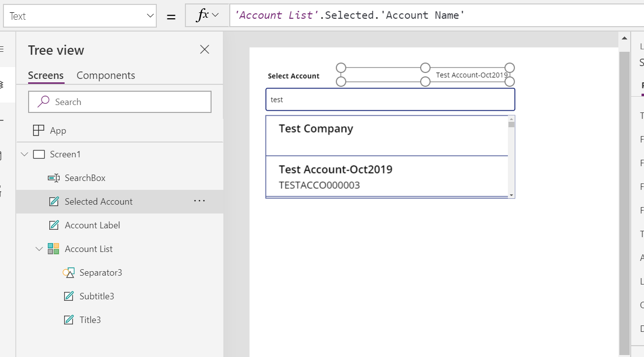The height and width of the screenshot is (357, 644).
Task: Click the Account List gallery icon
Action: [x=53, y=249]
